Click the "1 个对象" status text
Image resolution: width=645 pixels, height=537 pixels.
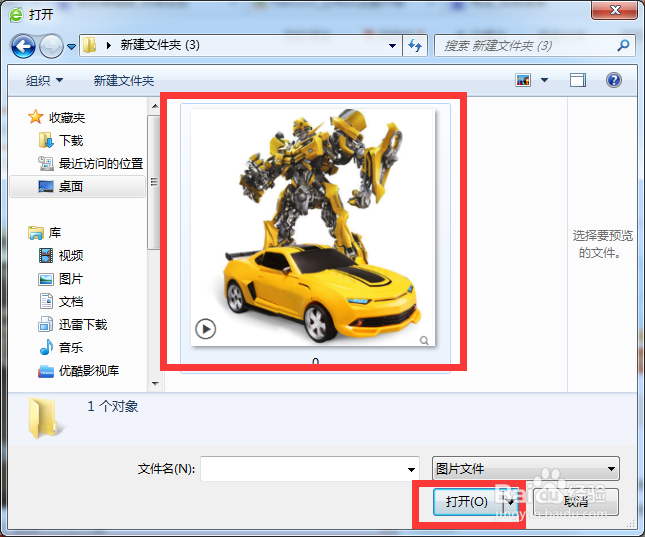pos(112,407)
